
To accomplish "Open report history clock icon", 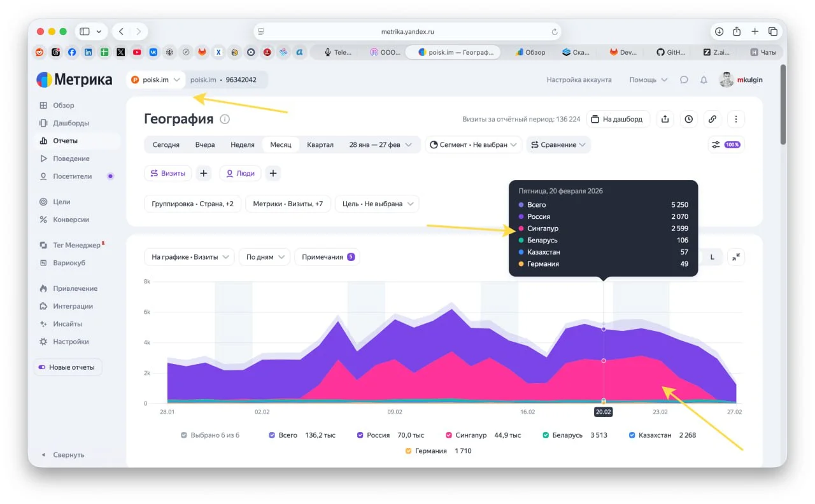I will (x=688, y=119).
